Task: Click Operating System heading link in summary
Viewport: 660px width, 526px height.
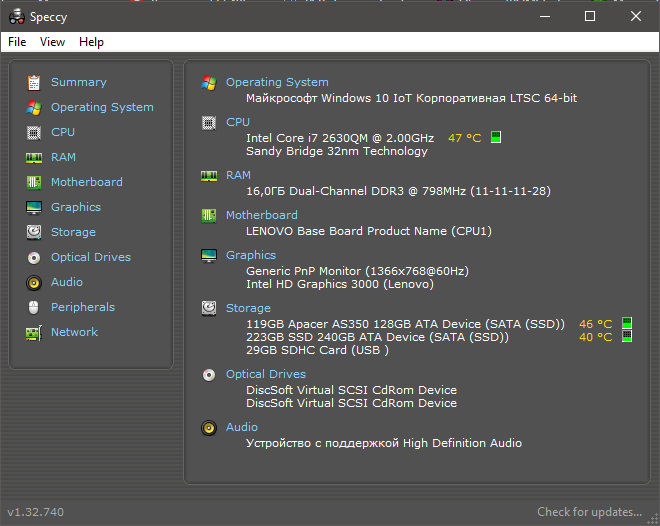Action: pyautogui.click(x=277, y=82)
